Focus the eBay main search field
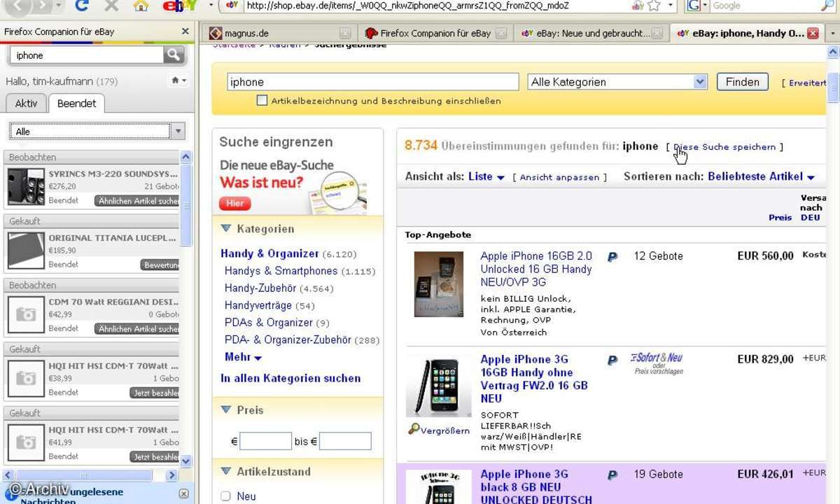840x504 pixels. click(x=373, y=82)
